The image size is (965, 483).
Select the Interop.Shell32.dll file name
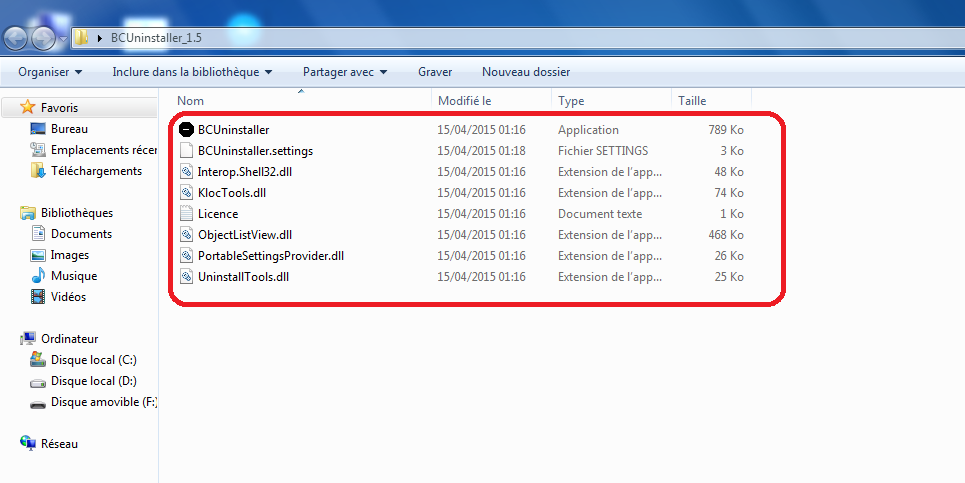tap(245, 172)
